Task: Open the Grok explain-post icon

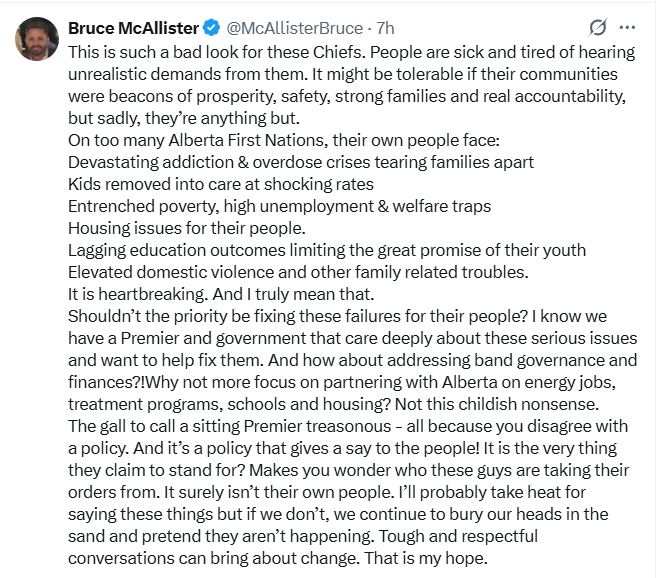Action: click(597, 28)
